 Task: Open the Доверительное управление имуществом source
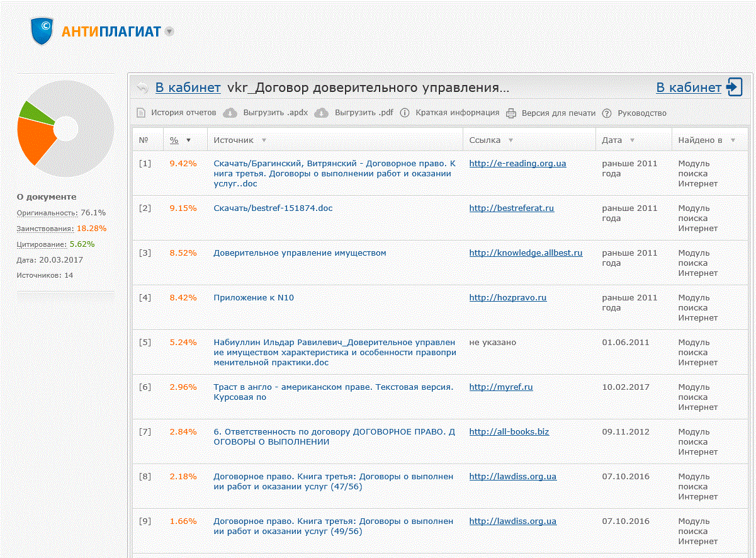pyautogui.click(x=300, y=253)
